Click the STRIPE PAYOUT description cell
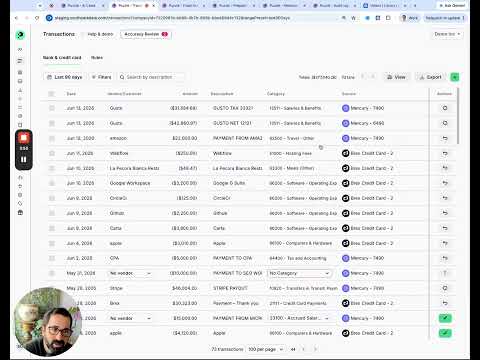 pos(230,288)
